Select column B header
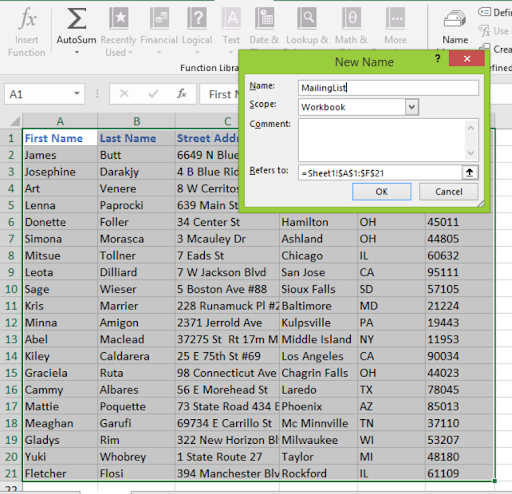512x494 pixels. point(136,121)
